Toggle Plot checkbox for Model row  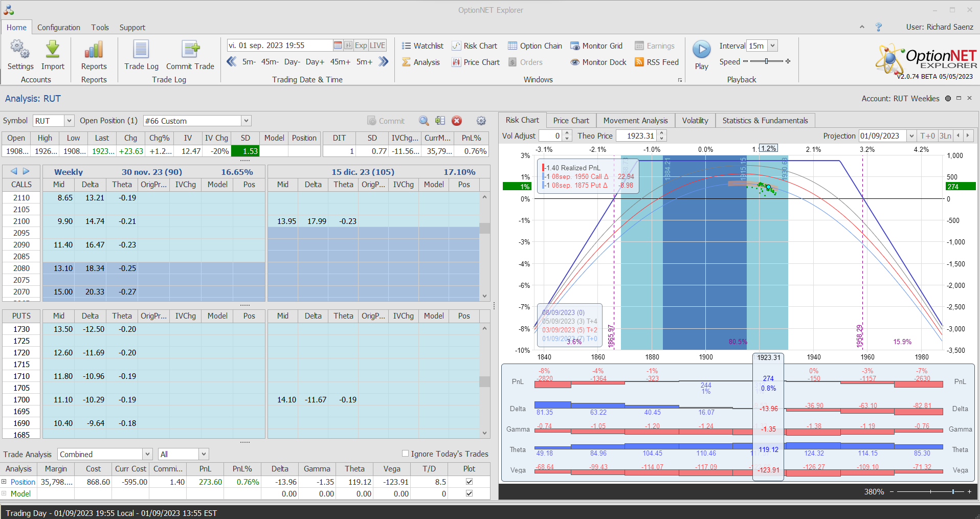coord(469,493)
